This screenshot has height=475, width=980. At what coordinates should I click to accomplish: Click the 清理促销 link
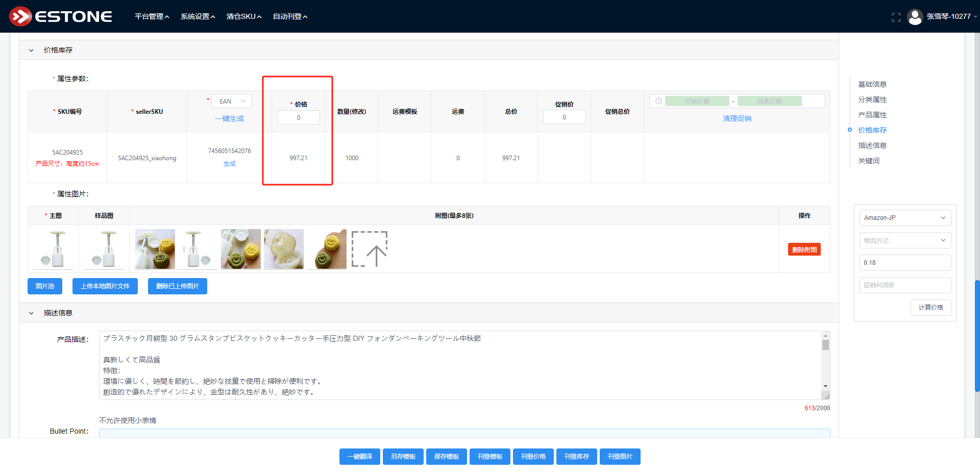click(x=737, y=118)
